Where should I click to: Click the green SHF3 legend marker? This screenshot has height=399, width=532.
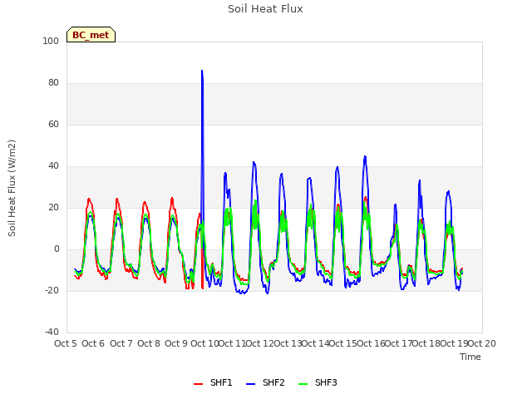tap(303, 384)
